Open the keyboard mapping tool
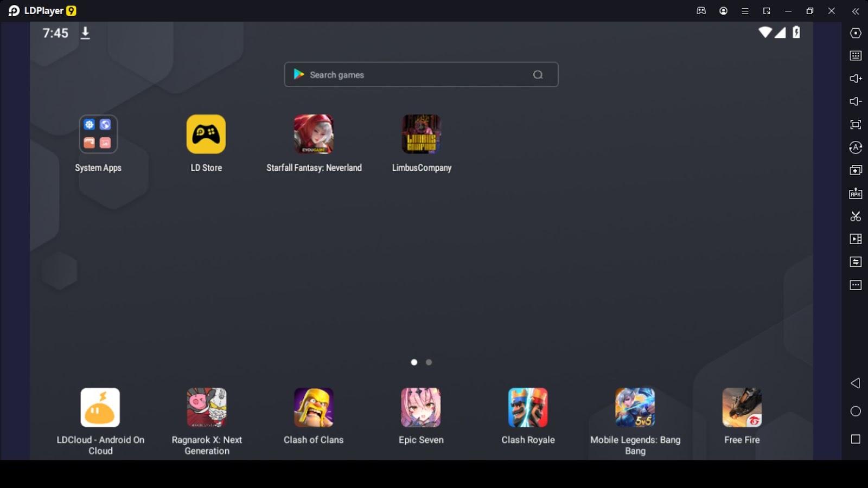The image size is (868, 488). [856, 56]
